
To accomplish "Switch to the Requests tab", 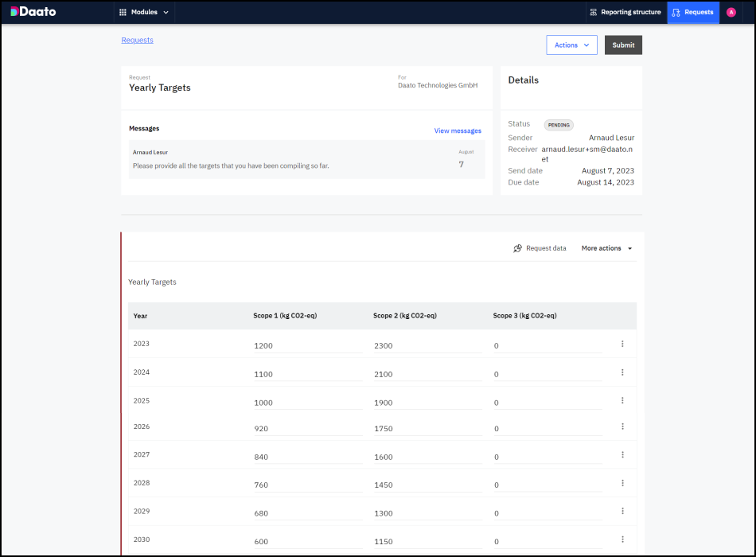I will [692, 12].
